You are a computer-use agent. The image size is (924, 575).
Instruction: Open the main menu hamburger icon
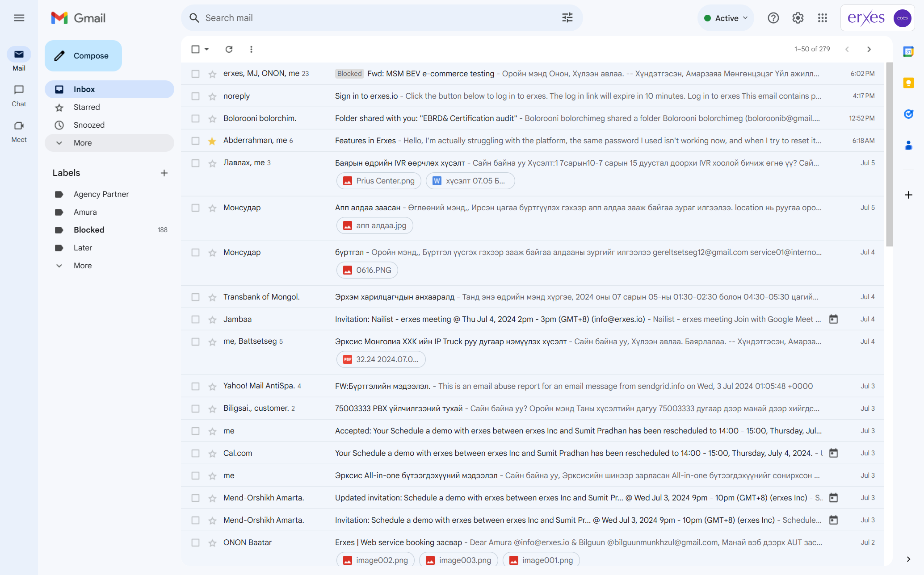coord(19,18)
